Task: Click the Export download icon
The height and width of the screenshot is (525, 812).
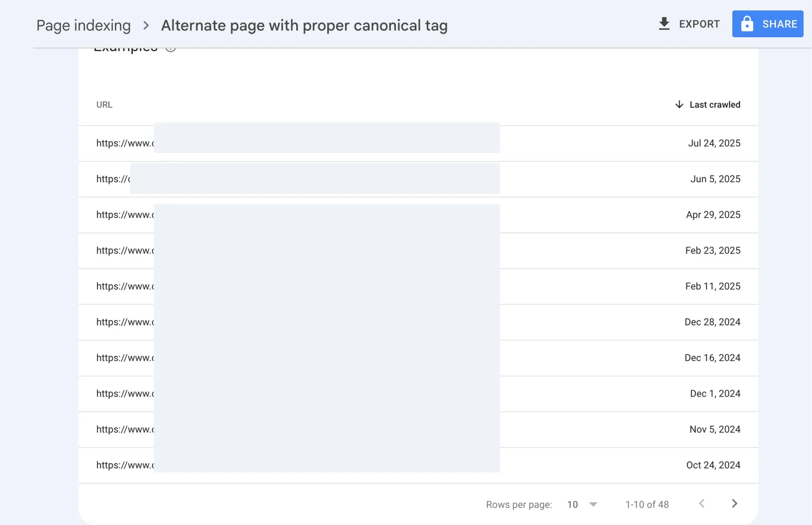Action: (664, 24)
